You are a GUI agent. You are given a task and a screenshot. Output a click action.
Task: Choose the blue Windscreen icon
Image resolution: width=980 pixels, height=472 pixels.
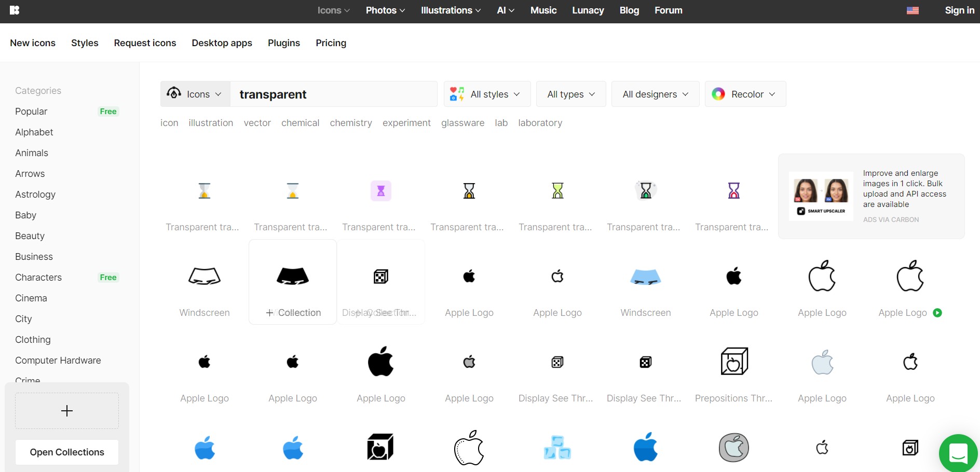pyautogui.click(x=646, y=276)
